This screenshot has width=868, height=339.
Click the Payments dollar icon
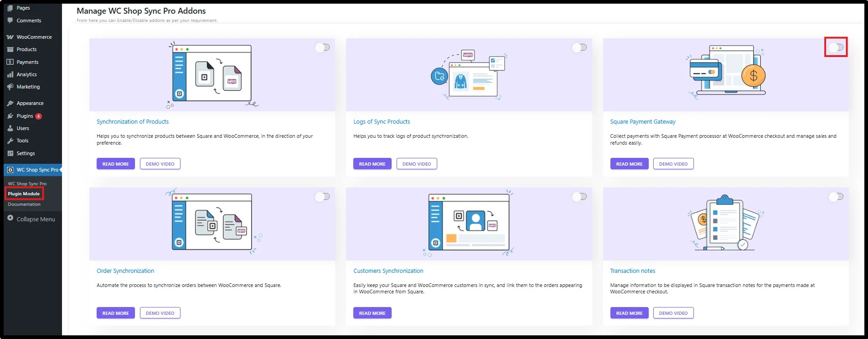[x=10, y=62]
